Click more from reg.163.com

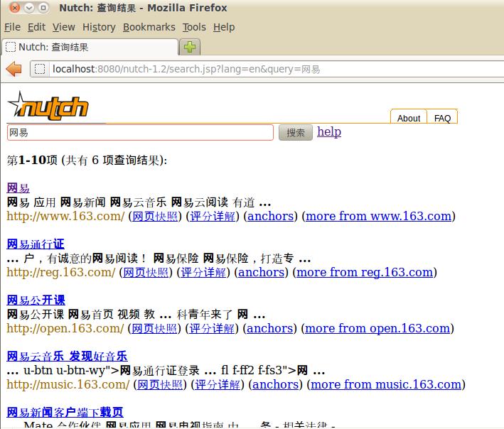365,272
